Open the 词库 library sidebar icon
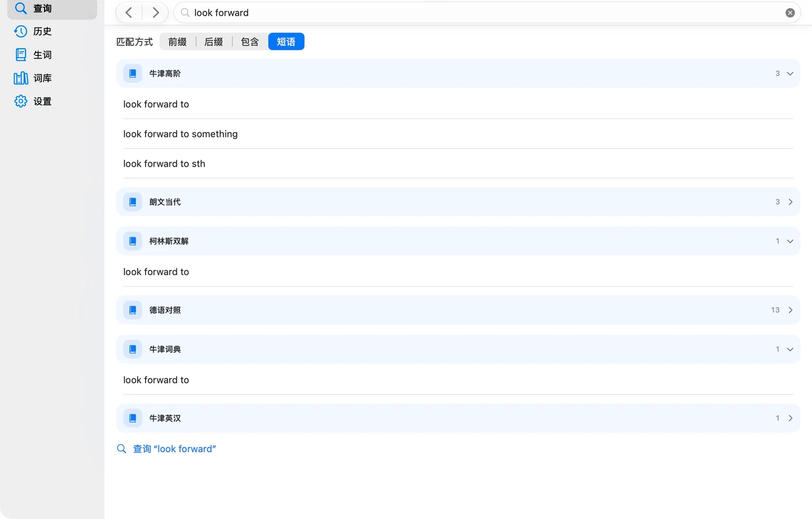The width and height of the screenshot is (812, 519). [x=21, y=78]
